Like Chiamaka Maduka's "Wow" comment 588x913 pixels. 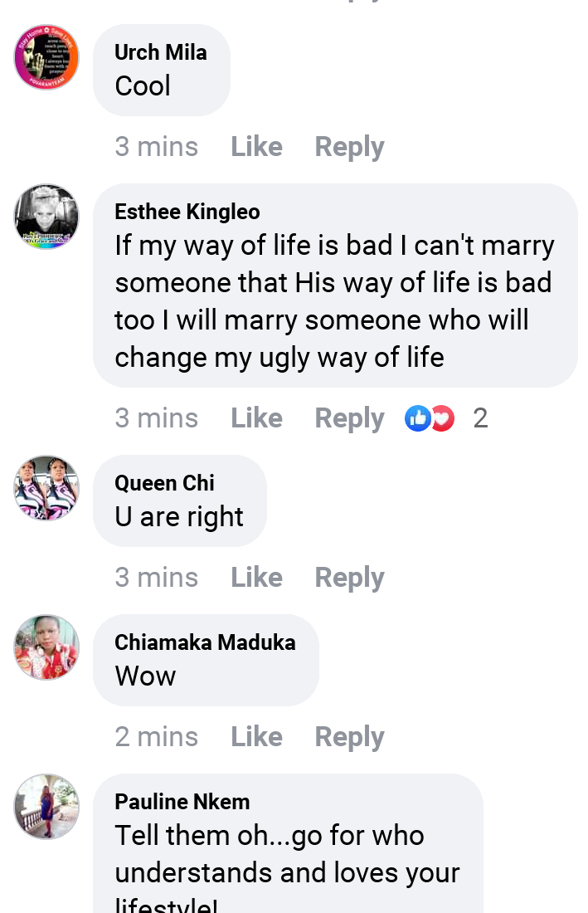[x=256, y=737]
